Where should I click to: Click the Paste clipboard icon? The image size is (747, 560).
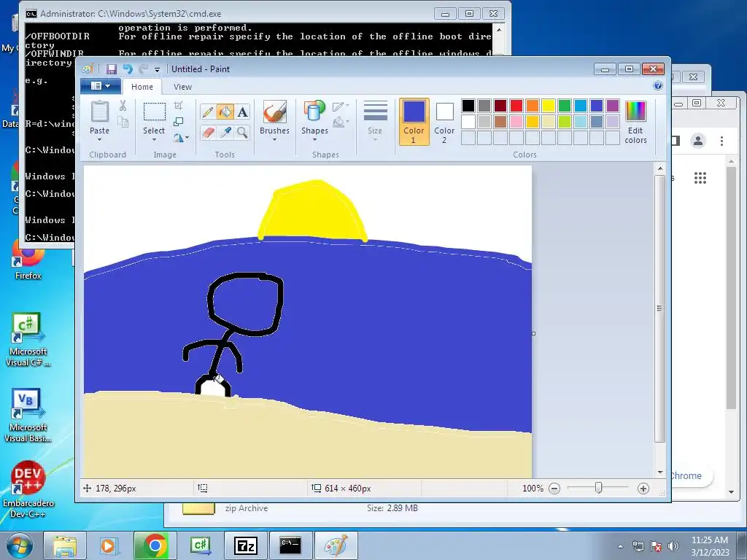pyautogui.click(x=99, y=112)
